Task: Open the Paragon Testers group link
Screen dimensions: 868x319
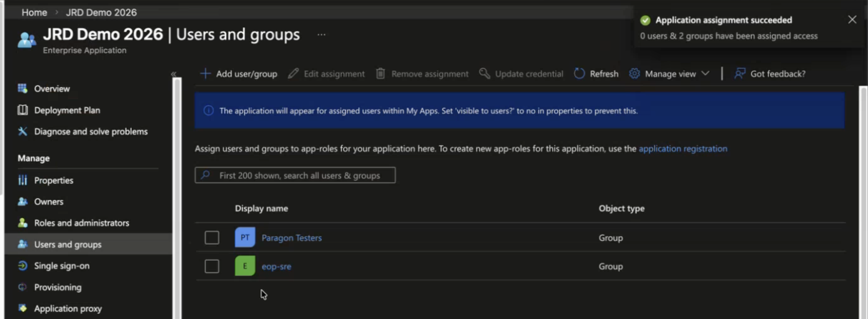Action: click(x=291, y=238)
